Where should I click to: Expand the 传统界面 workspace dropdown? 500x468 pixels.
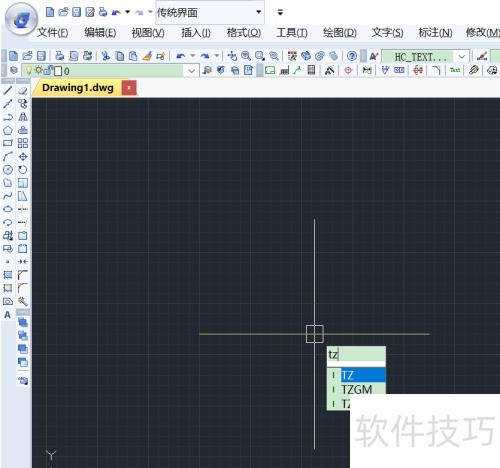[x=258, y=12]
